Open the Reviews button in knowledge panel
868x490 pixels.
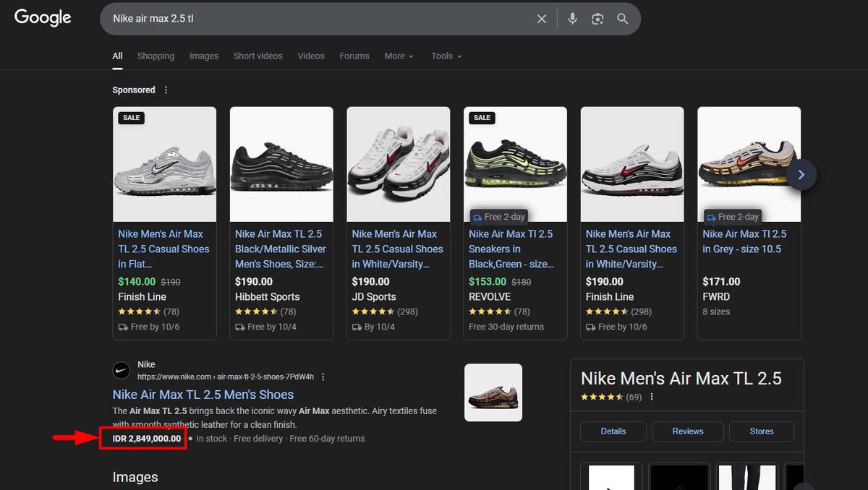(x=687, y=431)
